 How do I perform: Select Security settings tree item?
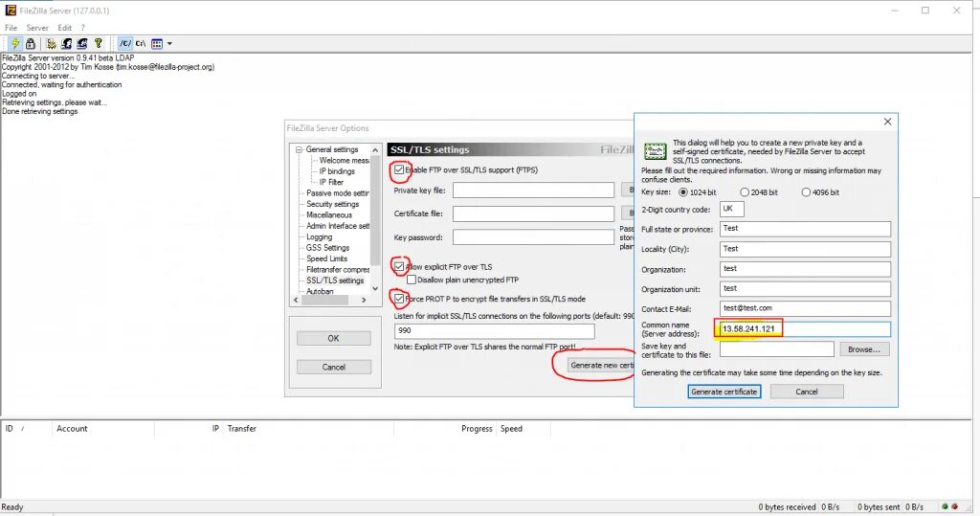pyautogui.click(x=332, y=204)
